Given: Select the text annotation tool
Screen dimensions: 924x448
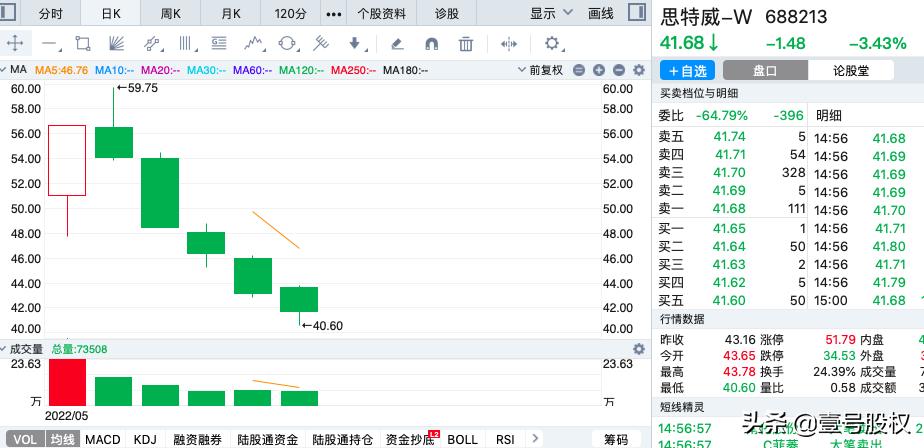Looking at the screenshot, I should pyautogui.click(x=219, y=43).
